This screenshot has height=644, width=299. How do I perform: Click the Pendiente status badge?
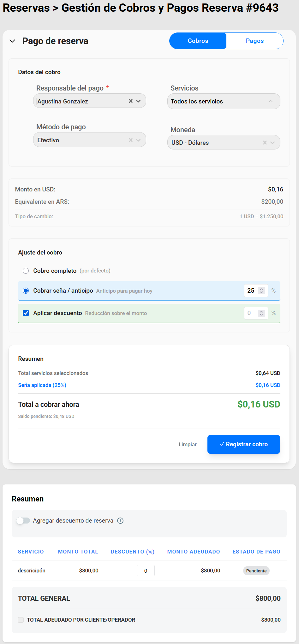256,571
